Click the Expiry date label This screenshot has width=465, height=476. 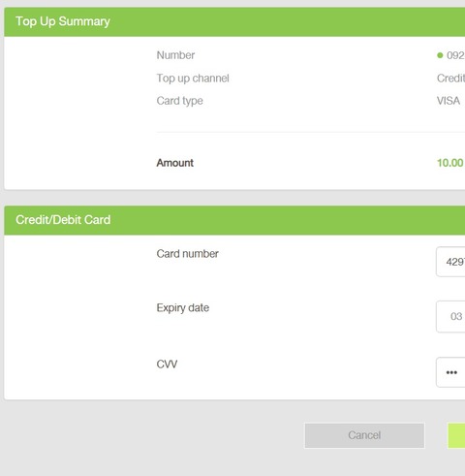(183, 307)
